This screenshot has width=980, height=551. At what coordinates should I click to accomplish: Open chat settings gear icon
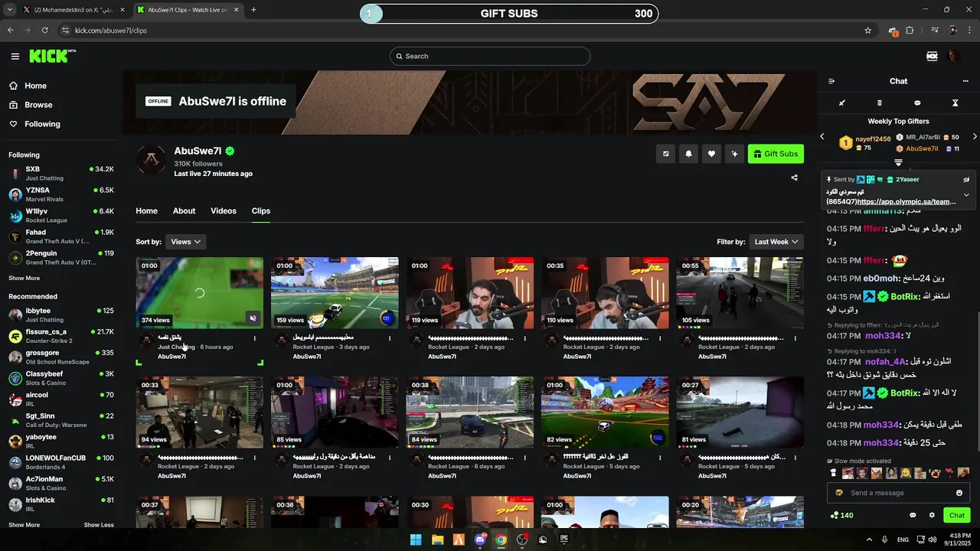pyautogui.click(x=932, y=515)
